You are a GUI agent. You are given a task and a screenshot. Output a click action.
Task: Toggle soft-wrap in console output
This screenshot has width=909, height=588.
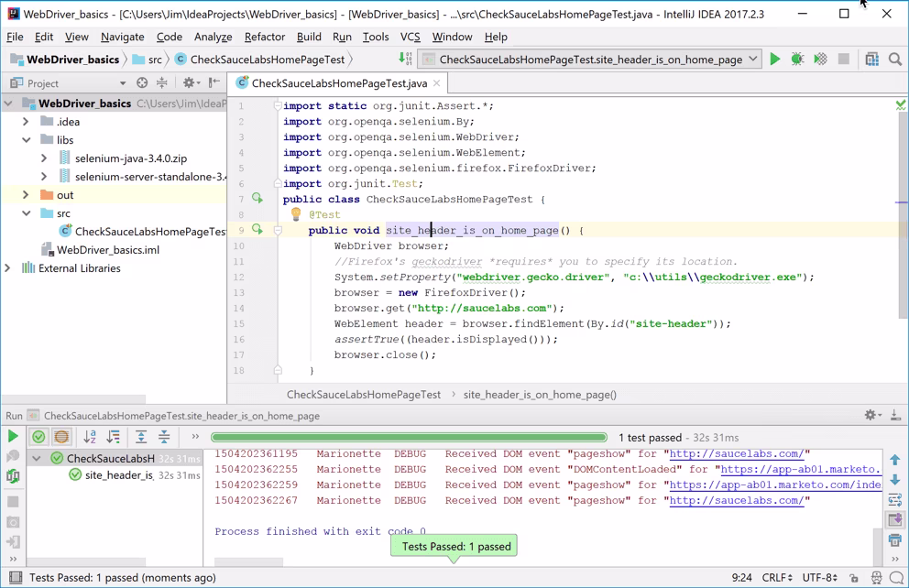[x=895, y=499]
